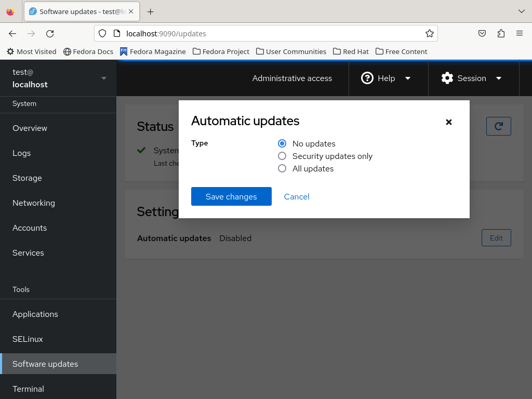
Task: Click the Edit button for automatic updates
Action: [496, 238]
